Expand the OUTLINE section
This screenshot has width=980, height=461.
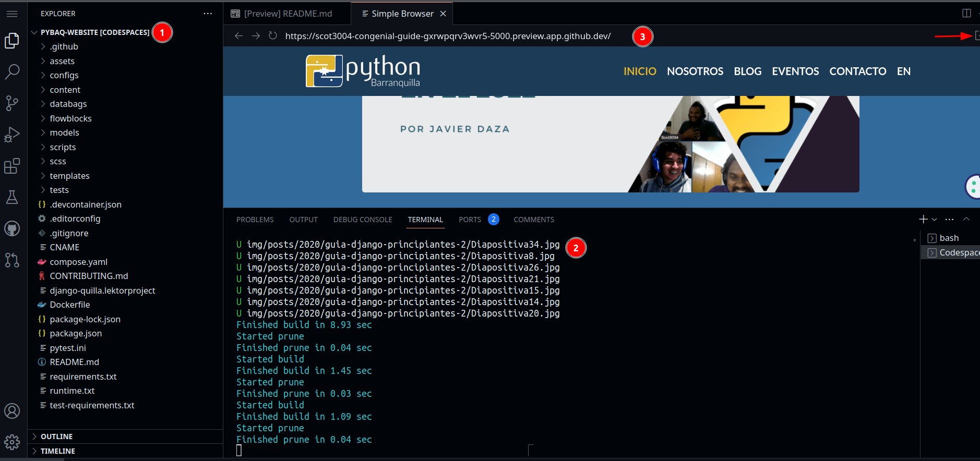pos(125,436)
